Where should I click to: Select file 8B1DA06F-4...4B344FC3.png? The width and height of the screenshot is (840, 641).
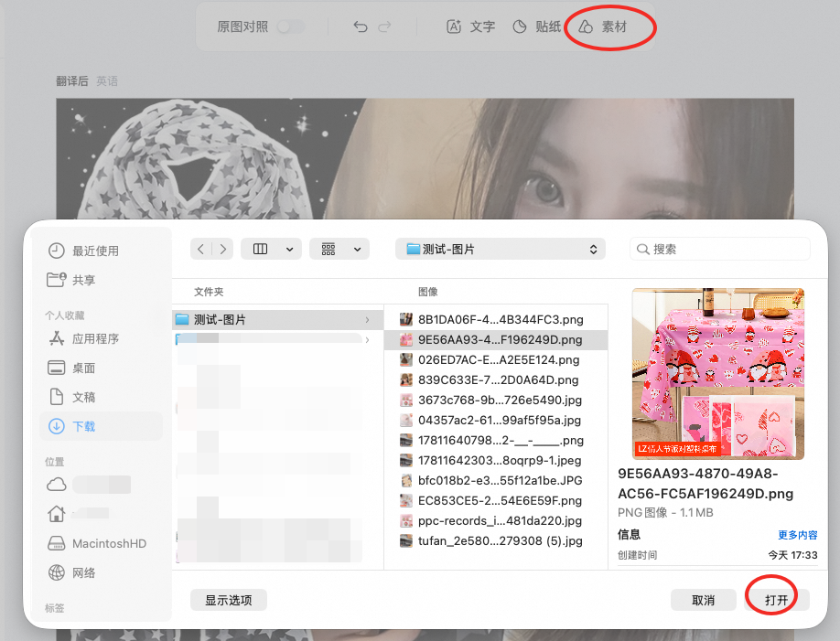pos(496,320)
